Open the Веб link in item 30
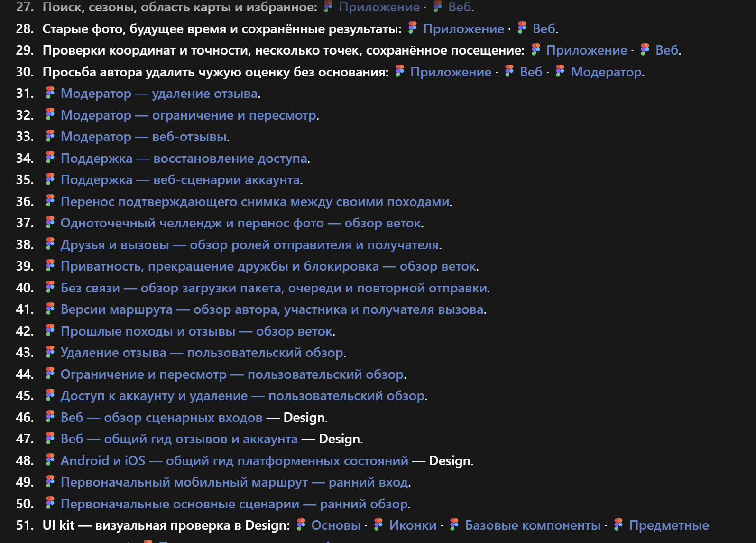The width and height of the screenshot is (756, 543). click(x=531, y=72)
